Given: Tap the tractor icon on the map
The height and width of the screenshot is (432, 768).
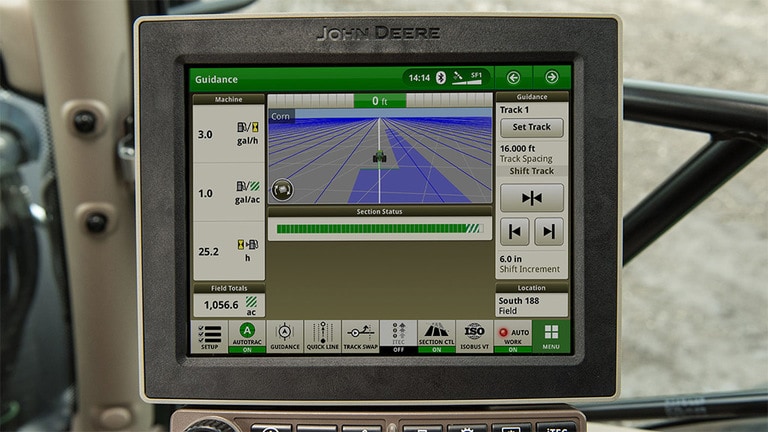Looking at the screenshot, I should point(380,157).
